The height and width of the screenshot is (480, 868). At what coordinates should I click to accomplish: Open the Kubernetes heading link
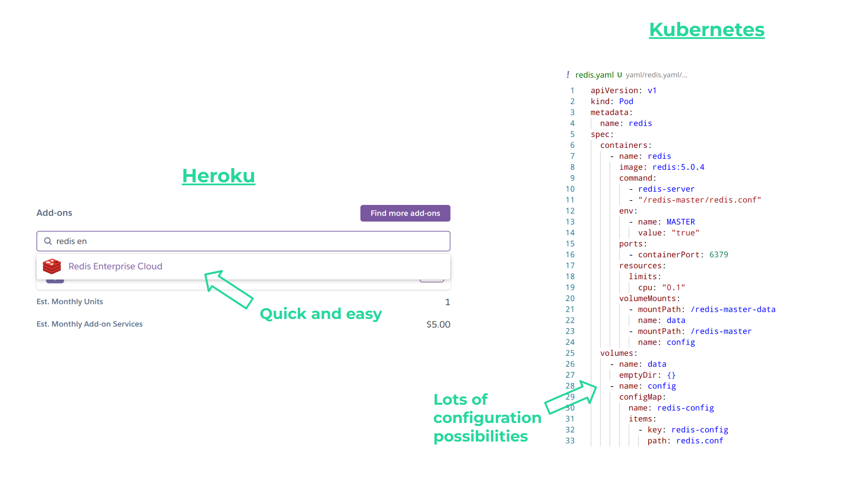tap(707, 30)
